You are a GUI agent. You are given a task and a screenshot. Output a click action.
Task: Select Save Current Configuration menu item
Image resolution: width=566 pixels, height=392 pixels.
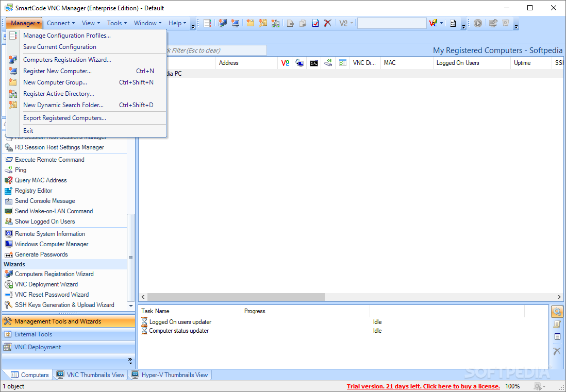87,47
